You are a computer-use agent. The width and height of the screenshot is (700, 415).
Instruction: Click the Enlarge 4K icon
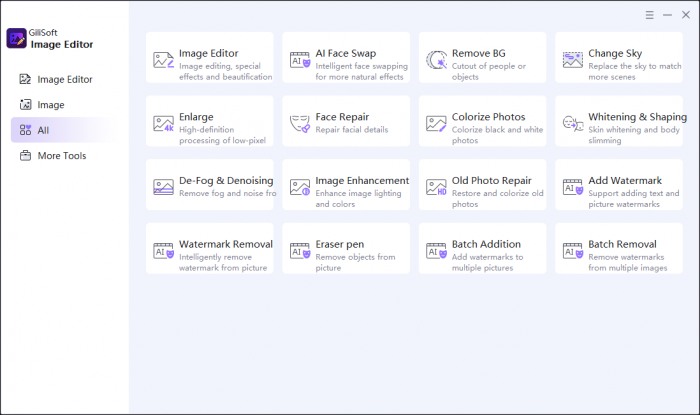(x=163, y=124)
